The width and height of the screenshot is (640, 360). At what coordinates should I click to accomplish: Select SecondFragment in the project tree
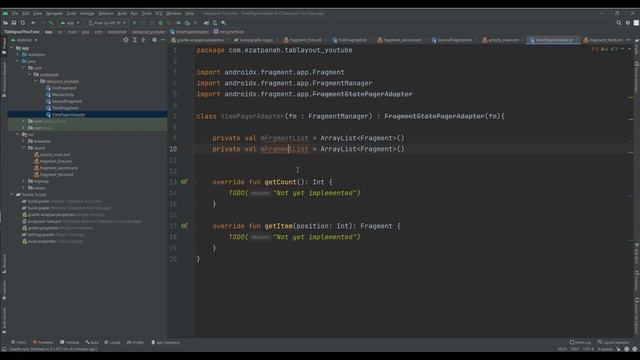[x=67, y=101]
